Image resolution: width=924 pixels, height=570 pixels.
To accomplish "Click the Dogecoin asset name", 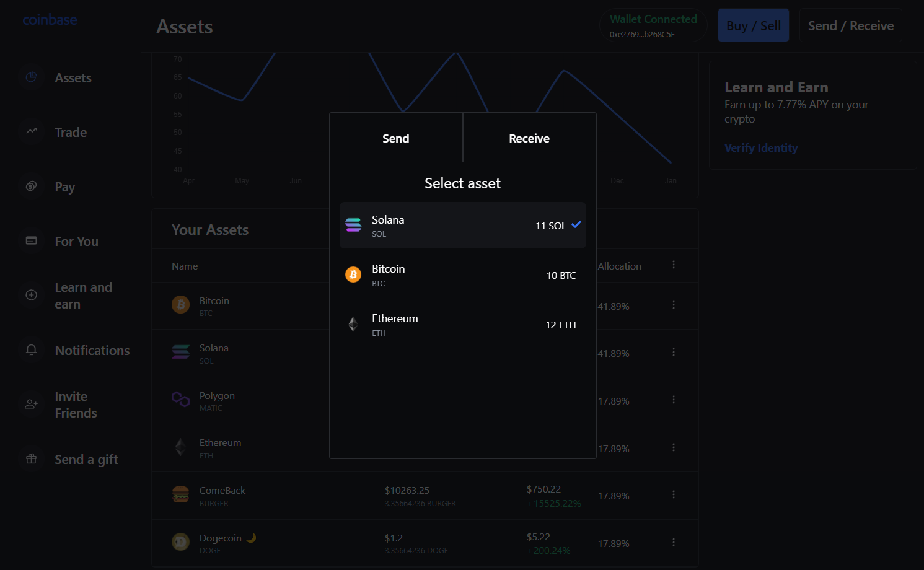I will pos(221,538).
